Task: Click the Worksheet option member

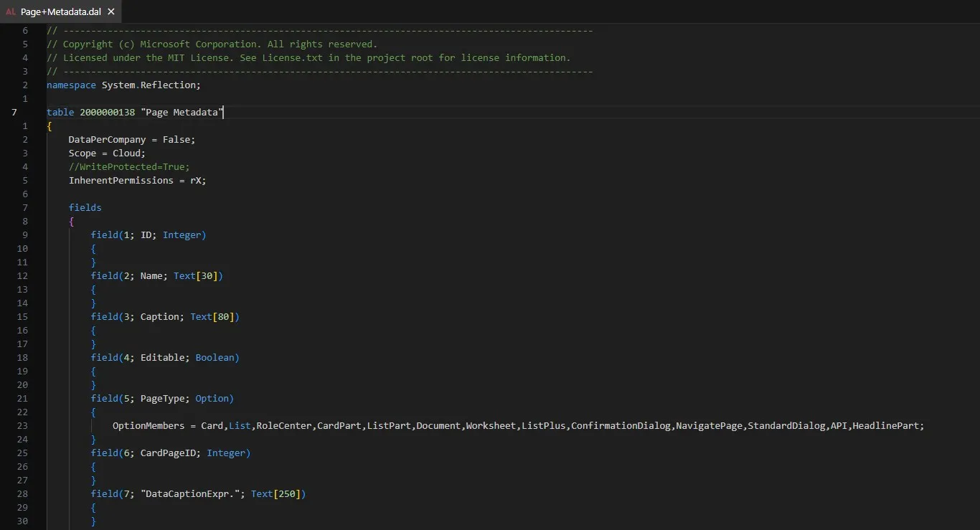Action: pos(491,425)
